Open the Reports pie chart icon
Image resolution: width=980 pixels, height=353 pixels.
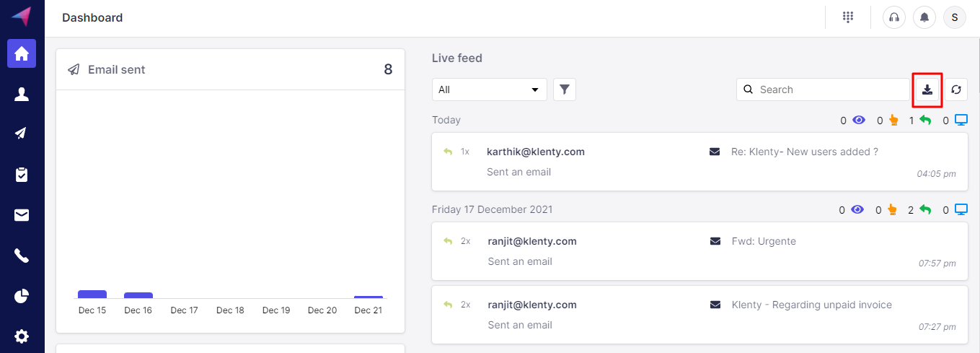tap(22, 296)
